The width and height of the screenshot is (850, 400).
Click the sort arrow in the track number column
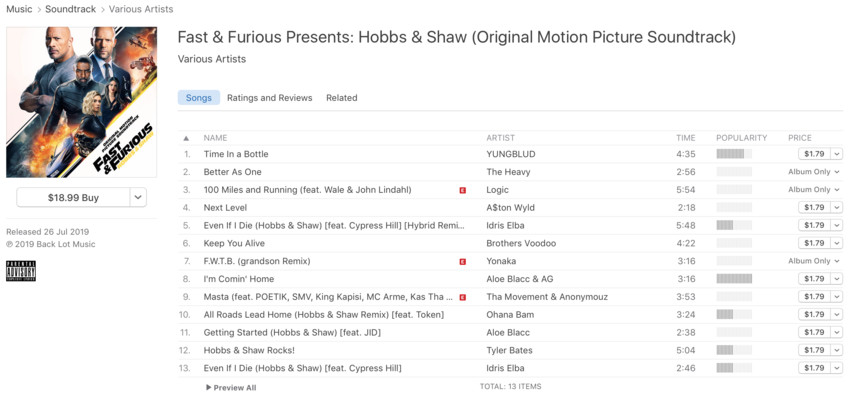[186, 138]
